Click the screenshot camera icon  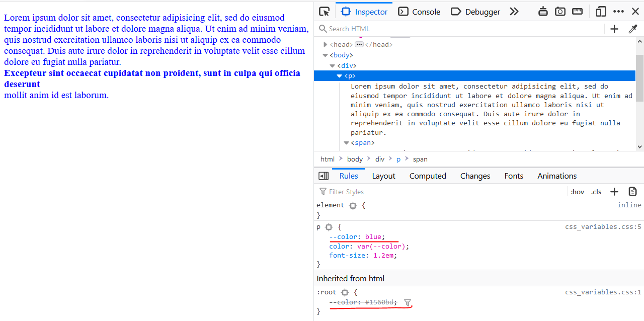[x=560, y=12]
